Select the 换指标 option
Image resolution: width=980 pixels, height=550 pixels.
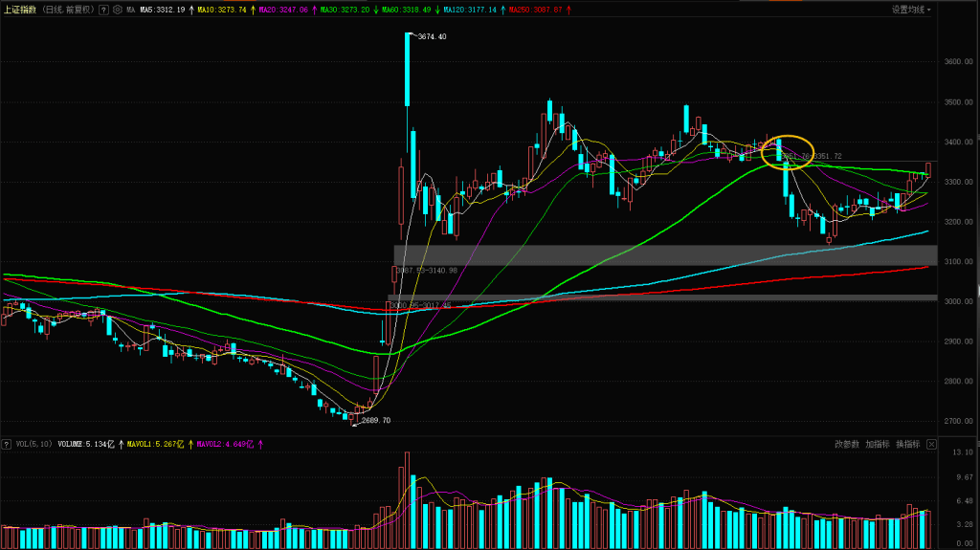(x=908, y=444)
